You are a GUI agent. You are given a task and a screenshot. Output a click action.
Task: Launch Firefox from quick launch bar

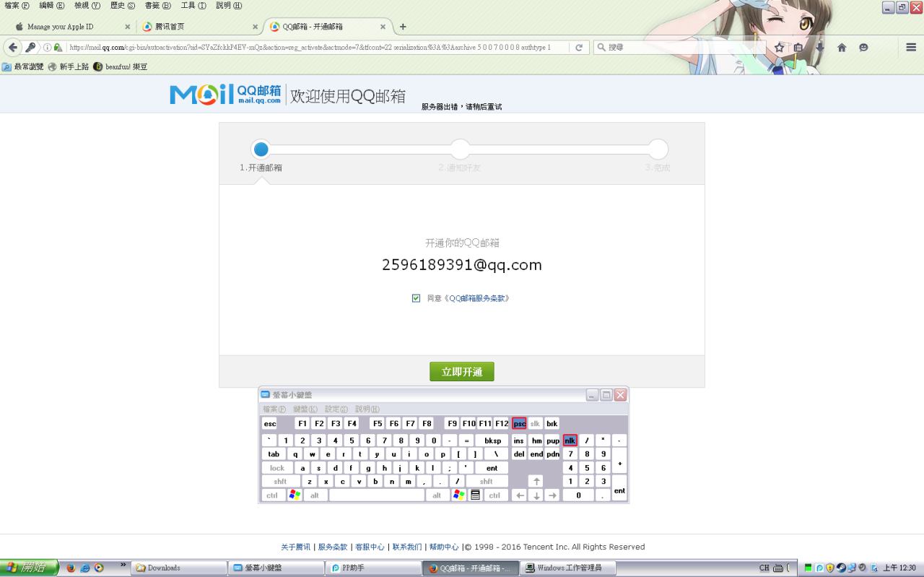pos(71,568)
